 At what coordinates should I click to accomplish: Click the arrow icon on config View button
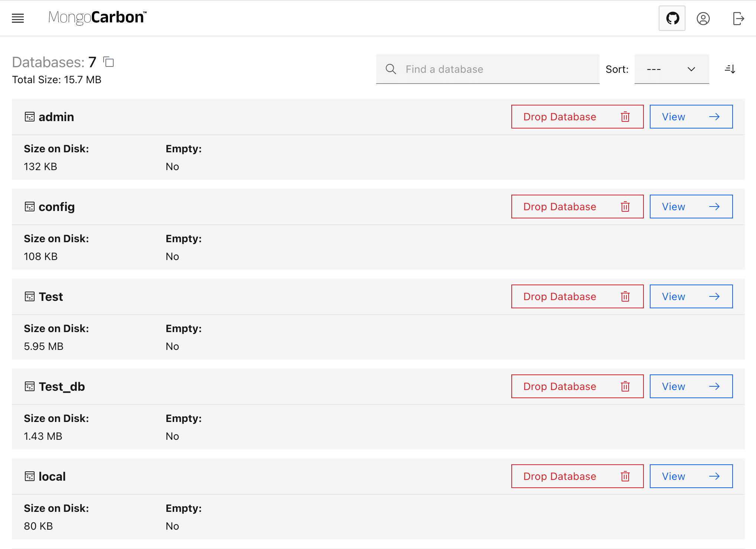click(x=714, y=207)
